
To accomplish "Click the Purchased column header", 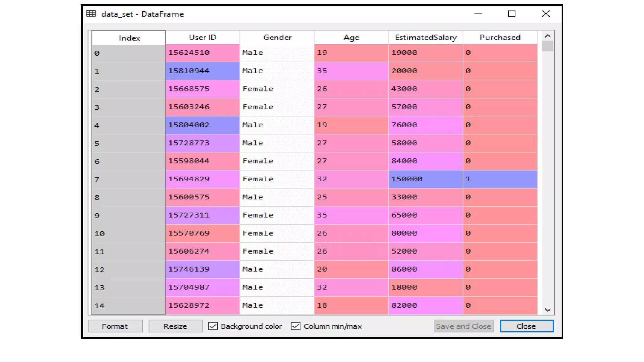I will click(x=500, y=37).
